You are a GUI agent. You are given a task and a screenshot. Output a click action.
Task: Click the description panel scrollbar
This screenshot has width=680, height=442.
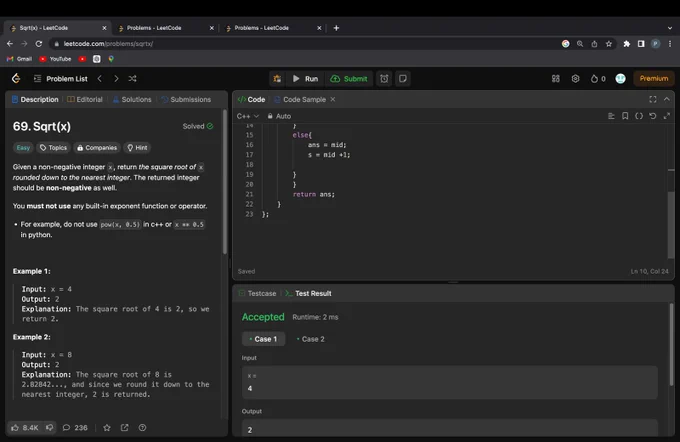(x=225, y=181)
